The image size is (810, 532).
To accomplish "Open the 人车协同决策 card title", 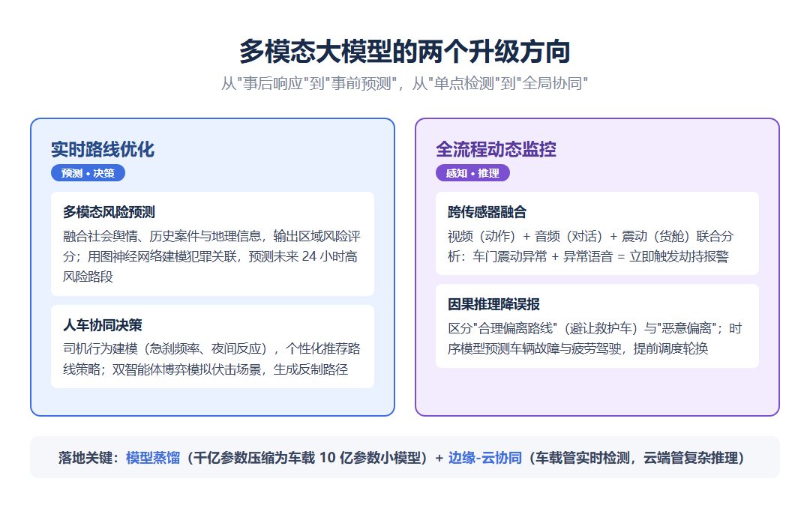I will point(102,325).
